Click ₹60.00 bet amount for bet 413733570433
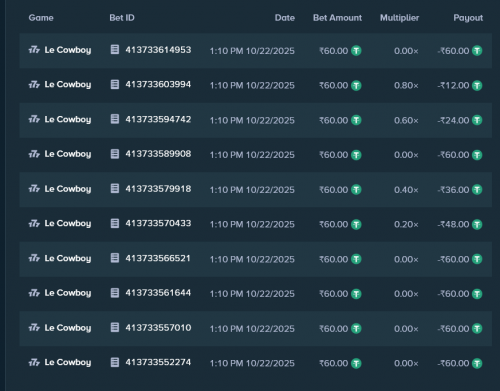This screenshot has width=500, height=391. 334,224
